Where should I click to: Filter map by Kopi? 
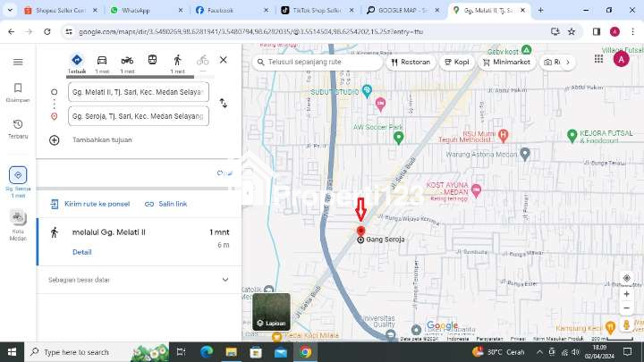click(457, 62)
